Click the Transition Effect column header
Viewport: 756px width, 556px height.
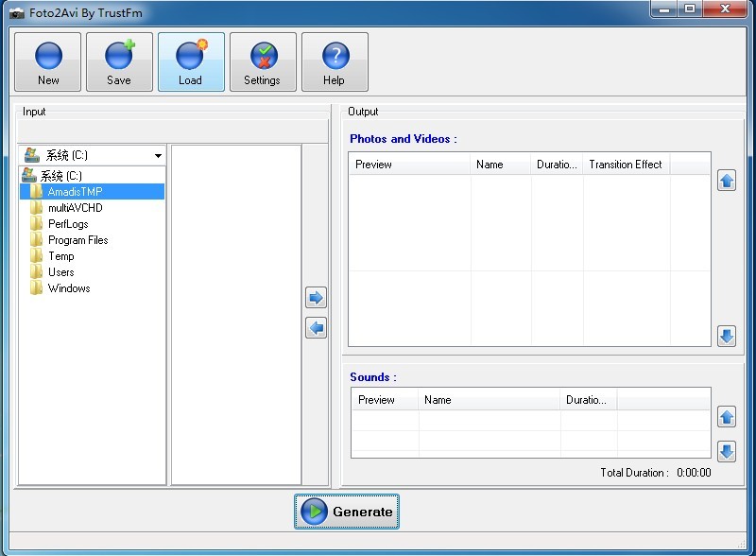tap(625, 165)
